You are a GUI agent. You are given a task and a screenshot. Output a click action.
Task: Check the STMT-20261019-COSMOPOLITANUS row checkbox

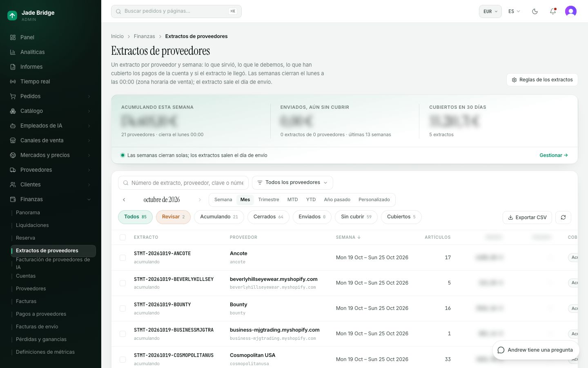[122, 359]
